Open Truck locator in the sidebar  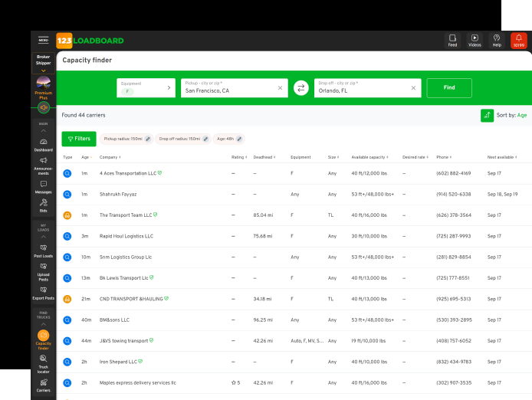tap(44, 364)
